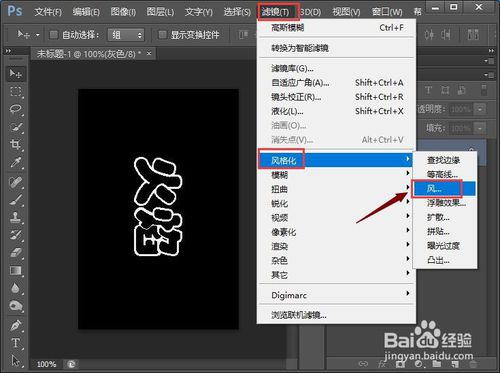Image resolution: width=500 pixels, height=373 pixels.
Task: Open the 编辑(E) menu
Action: pyautogui.click(x=86, y=12)
